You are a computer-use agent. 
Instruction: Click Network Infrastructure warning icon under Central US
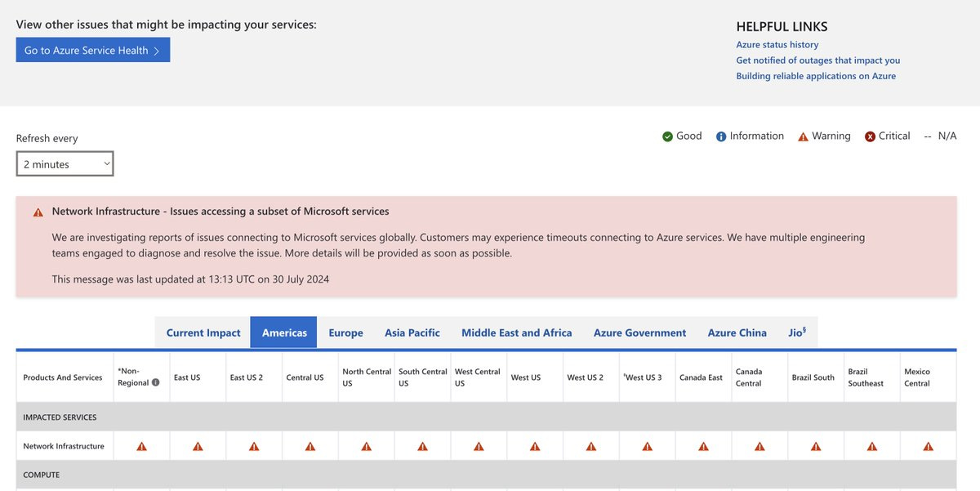point(310,446)
